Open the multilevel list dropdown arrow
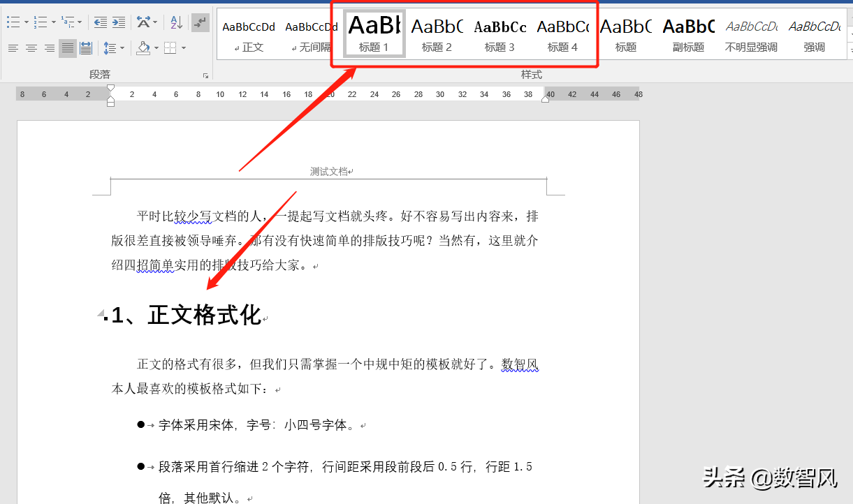 [x=79, y=22]
